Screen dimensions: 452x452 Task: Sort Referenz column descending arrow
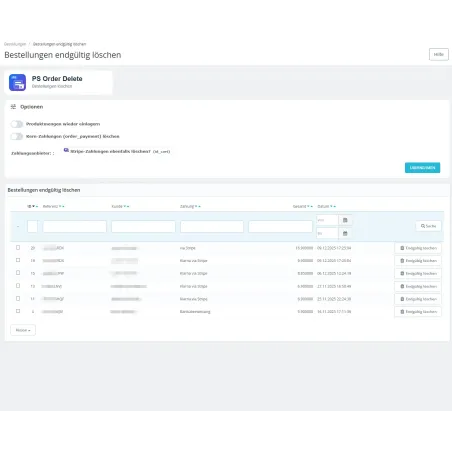tap(60, 206)
